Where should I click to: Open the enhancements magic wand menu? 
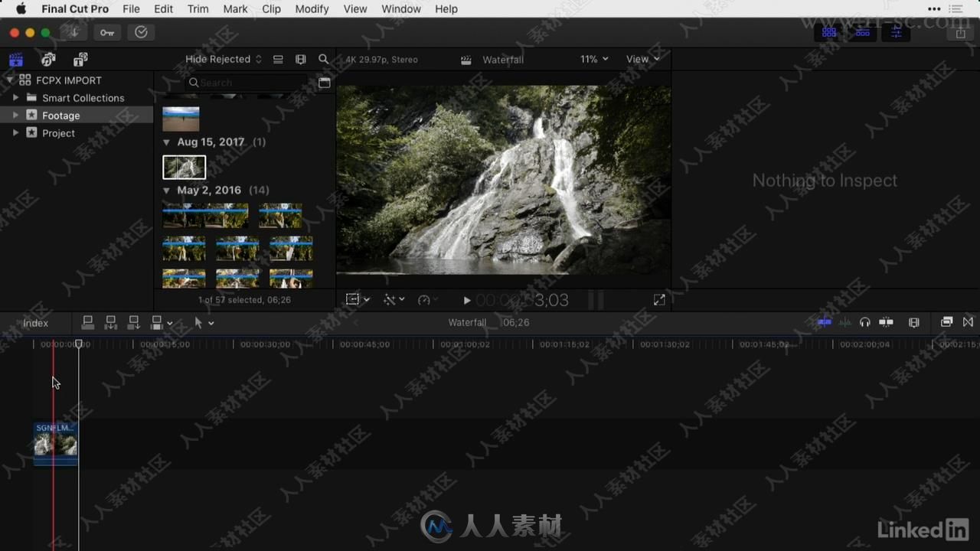(394, 300)
